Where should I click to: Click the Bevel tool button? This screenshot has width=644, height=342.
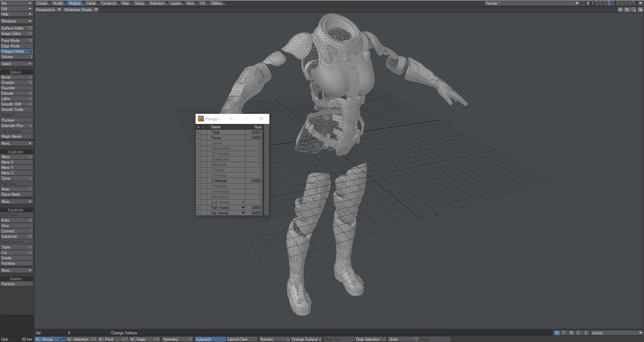(16, 77)
